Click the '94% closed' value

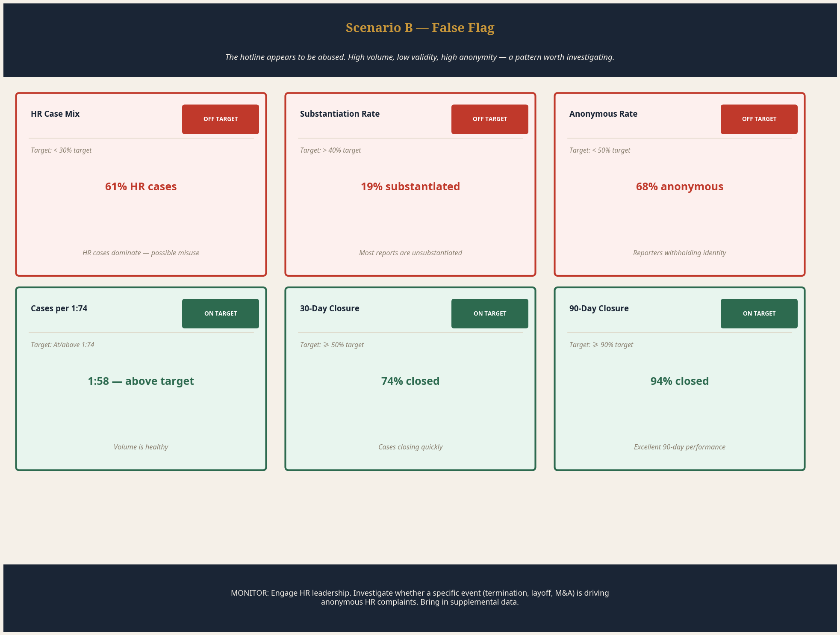point(680,381)
